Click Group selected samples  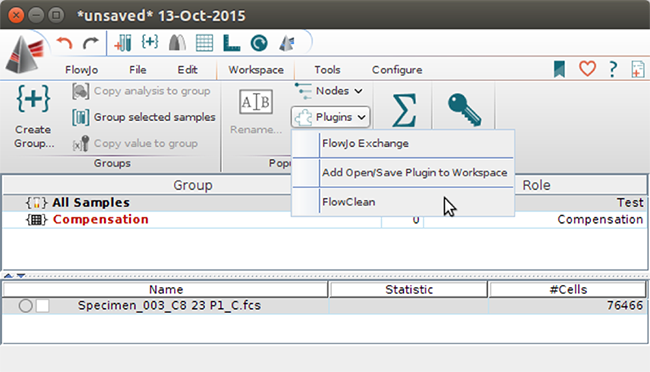pyautogui.click(x=144, y=117)
